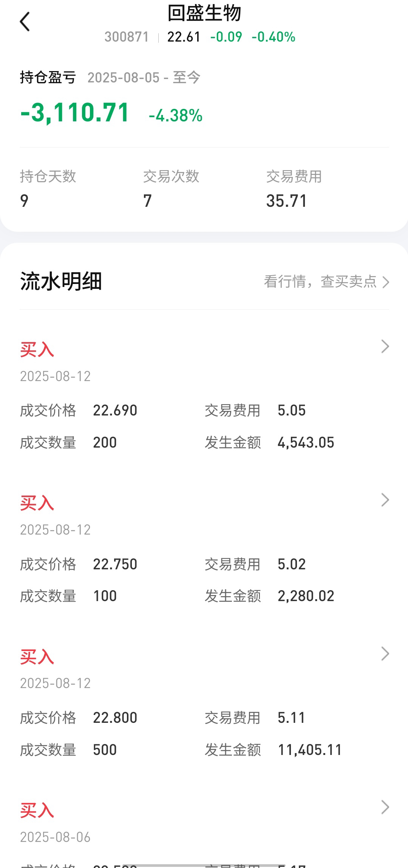This screenshot has height=868, width=408.
Task: Expand the 22.690 buy record chevron
Action: (x=385, y=346)
